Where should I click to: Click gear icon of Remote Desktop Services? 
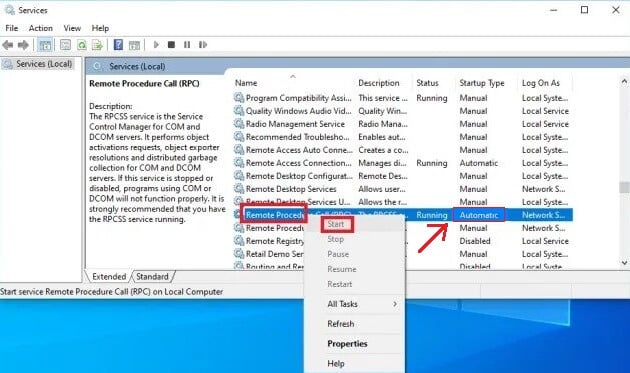pyautogui.click(x=239, y=189)
